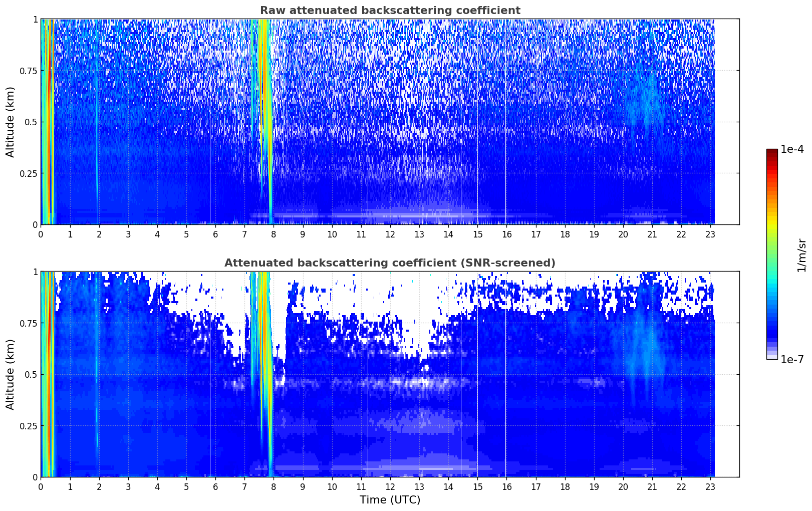Click inside the Raw backscattering plot area
This screenshot has width=812, height=511.
[x=390, y=122]
